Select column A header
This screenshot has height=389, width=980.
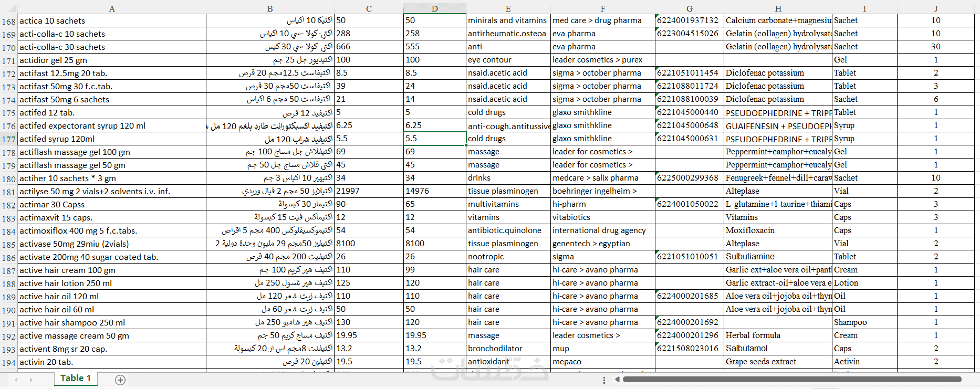(x=112, y=8)
